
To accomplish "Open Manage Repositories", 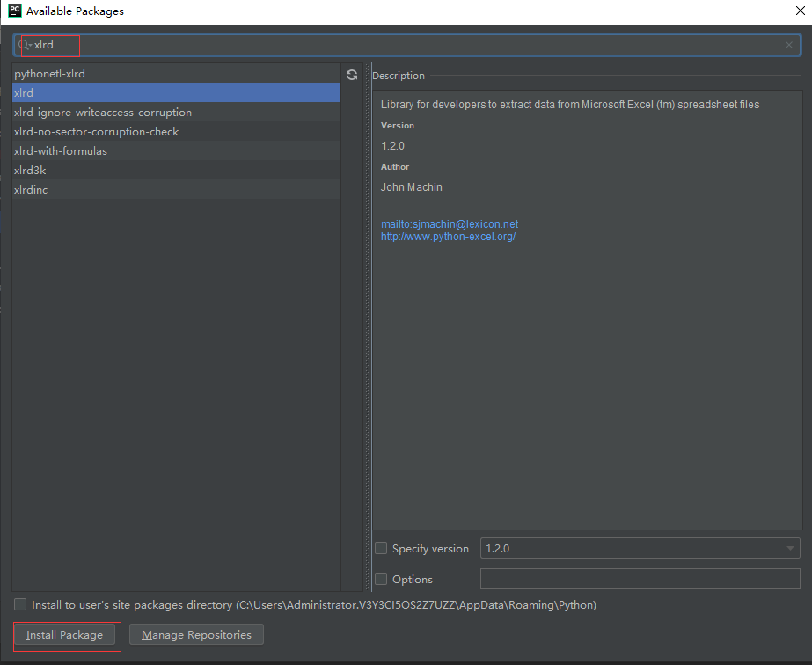I will point(196,634).
